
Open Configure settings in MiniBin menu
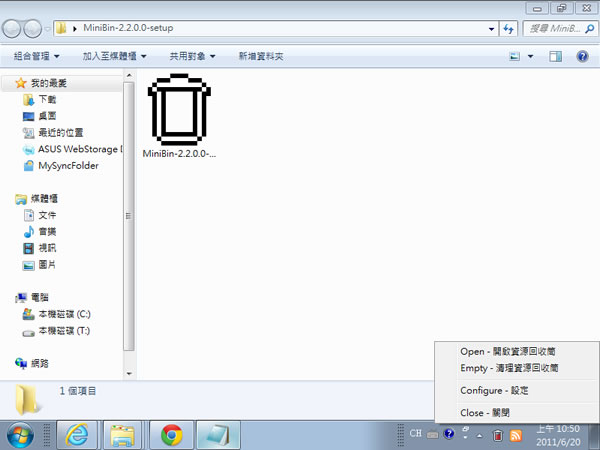[x=494, y=390]
